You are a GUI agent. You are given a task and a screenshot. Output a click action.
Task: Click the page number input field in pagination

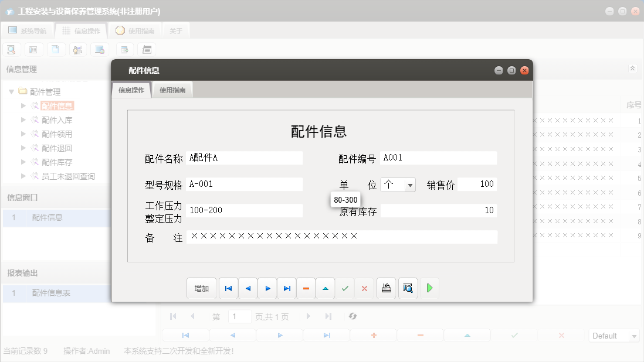click(240, 316)
